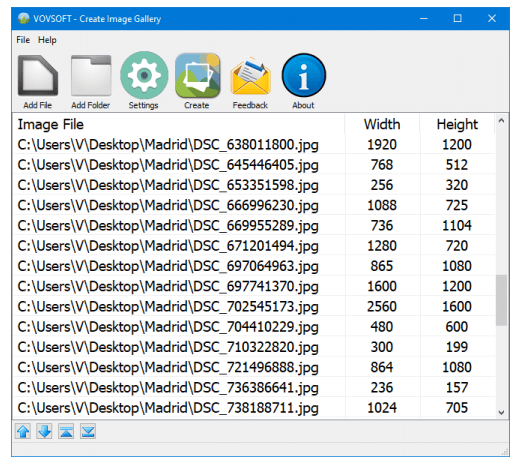Image resolution: width=519 pixels, height=466 pixels.
Task: Click height value 512
Action: (457, 165)
